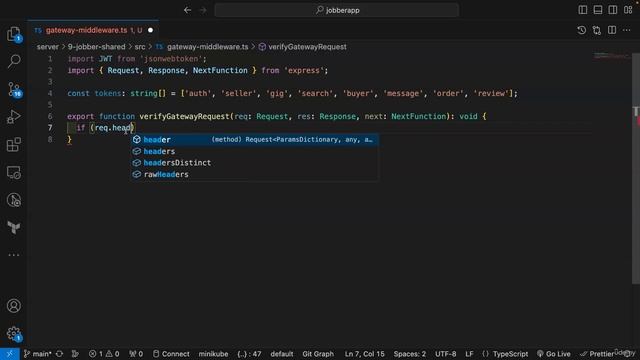Viewport: 640px width, 360px height.
Task: Select the headersDistinct suggestion
Action: coord(254,163)
